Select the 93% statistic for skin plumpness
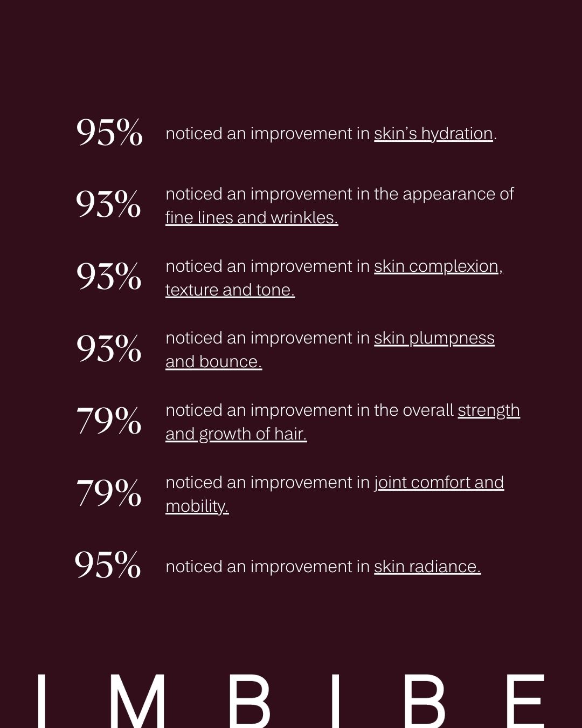This screenshot has height=728, width=582. [108, 348]
